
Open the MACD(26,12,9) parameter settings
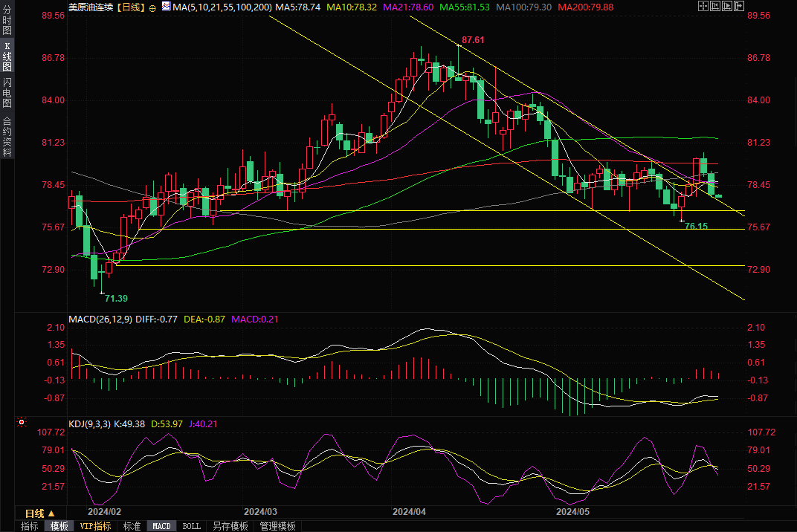point(100,319)
